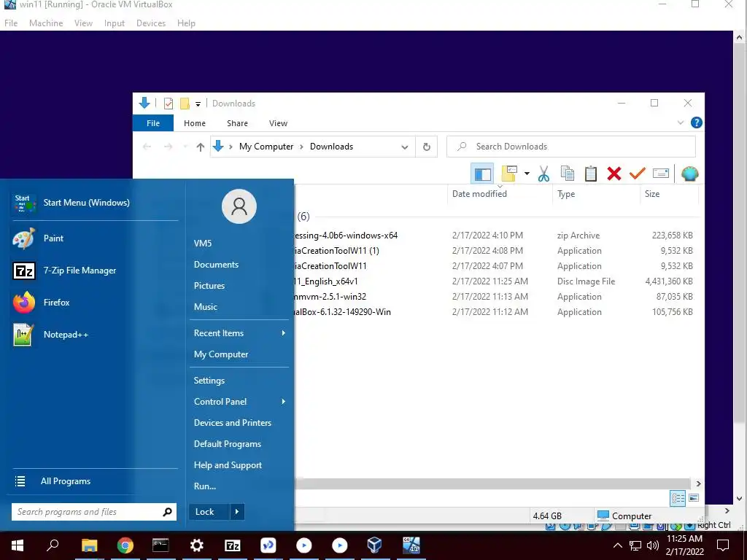Open Help and Support
Viewport: 747px width, 560px height.
tap(228, 465)
